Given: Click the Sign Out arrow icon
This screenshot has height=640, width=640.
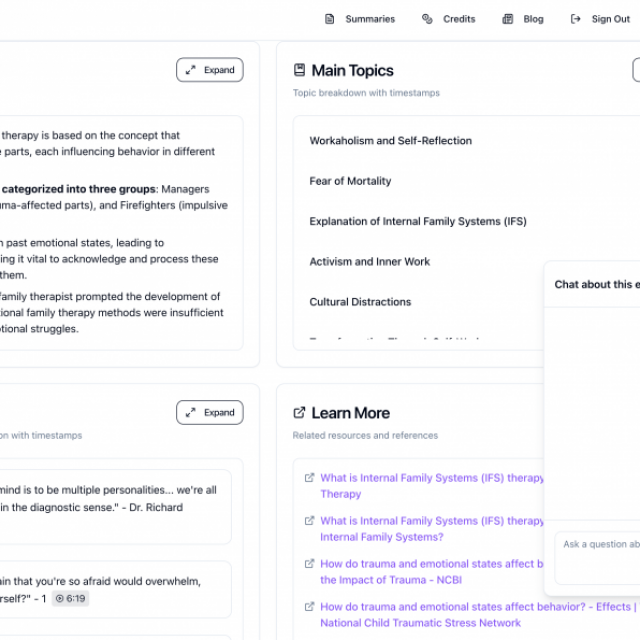Looking at the screenshot, I should coord(576,19).
